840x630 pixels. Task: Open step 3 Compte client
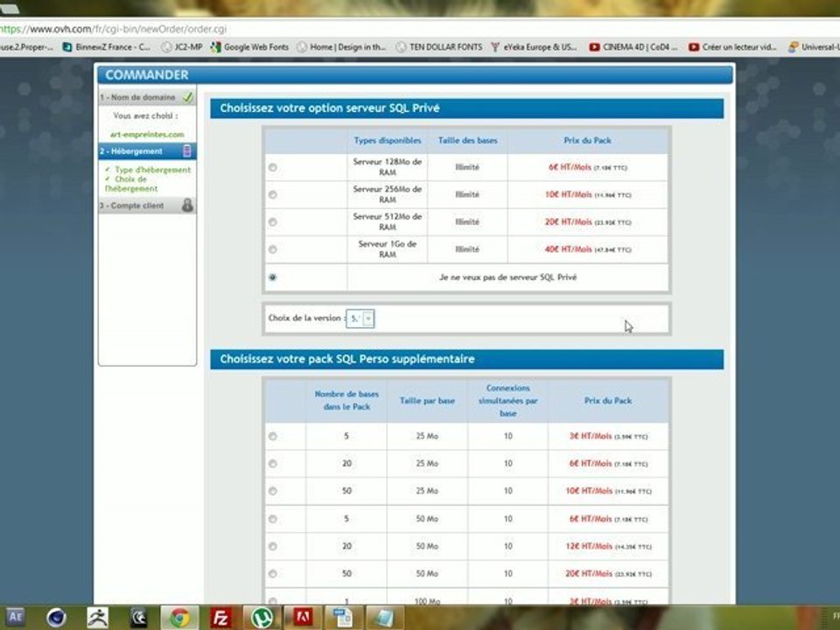147,205
